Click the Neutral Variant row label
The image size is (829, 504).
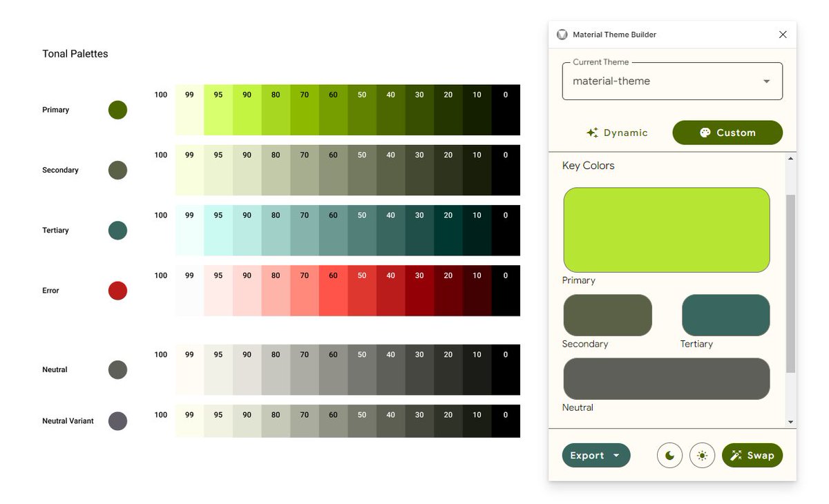68,421
